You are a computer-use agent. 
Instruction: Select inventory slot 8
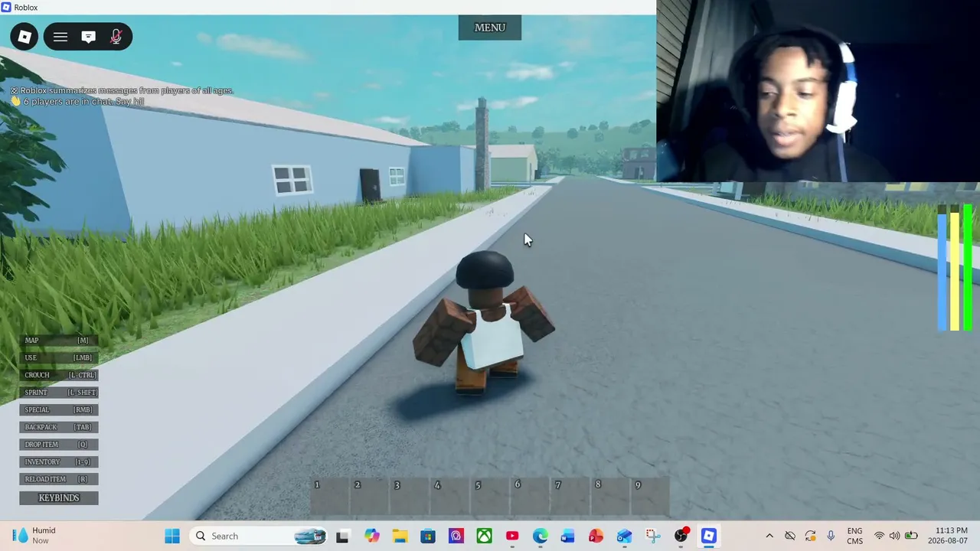click(612, 496)
